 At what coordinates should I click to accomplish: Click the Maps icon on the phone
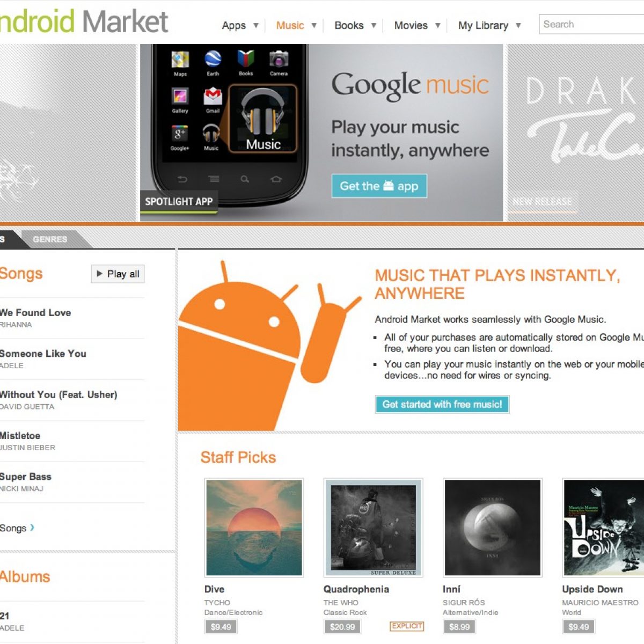pos(180,60)
